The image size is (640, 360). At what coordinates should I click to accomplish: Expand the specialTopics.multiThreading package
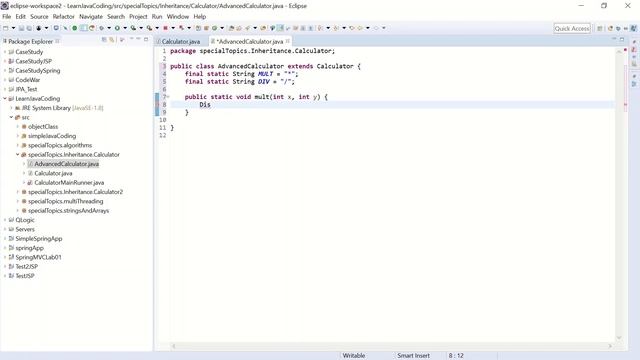coord(18,201)
